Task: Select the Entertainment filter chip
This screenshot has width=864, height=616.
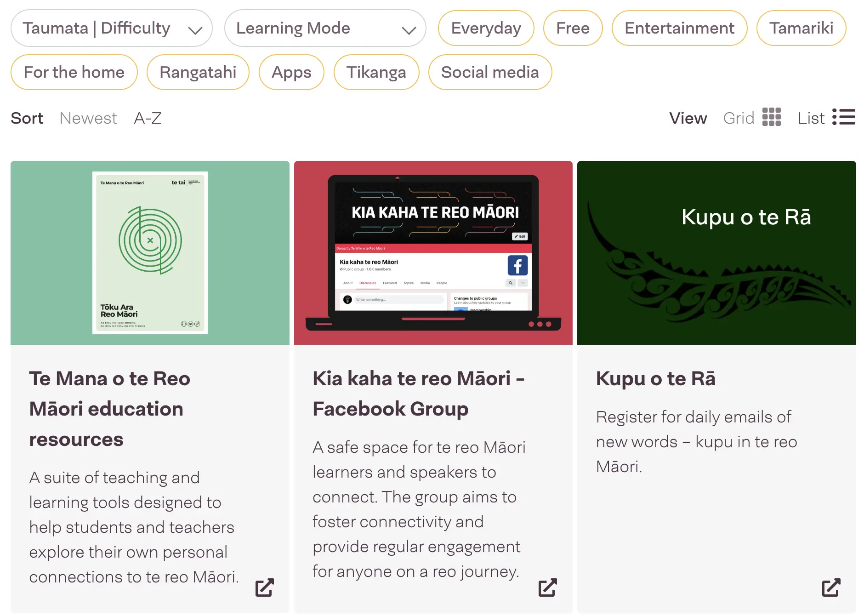Action: (x=679, y=29)
